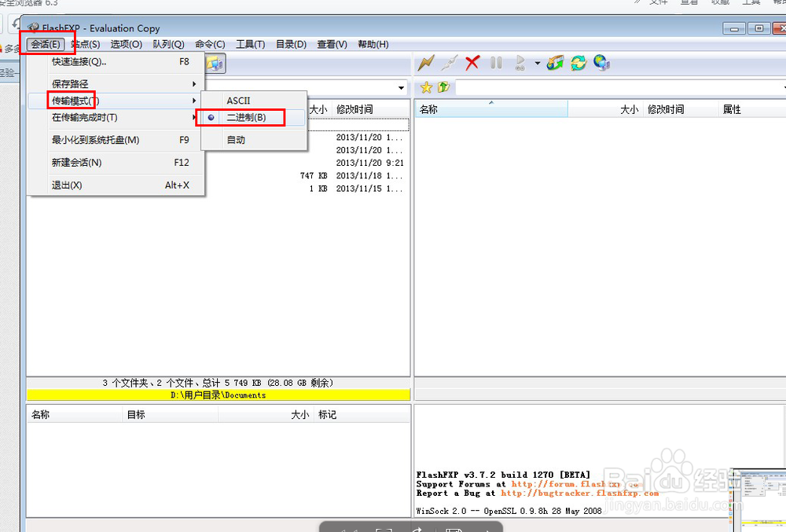This screenshot has width=786, height=532.
Task: Click the yellow D:\用户目录\Documents path bar
Action: pos(218,395)
